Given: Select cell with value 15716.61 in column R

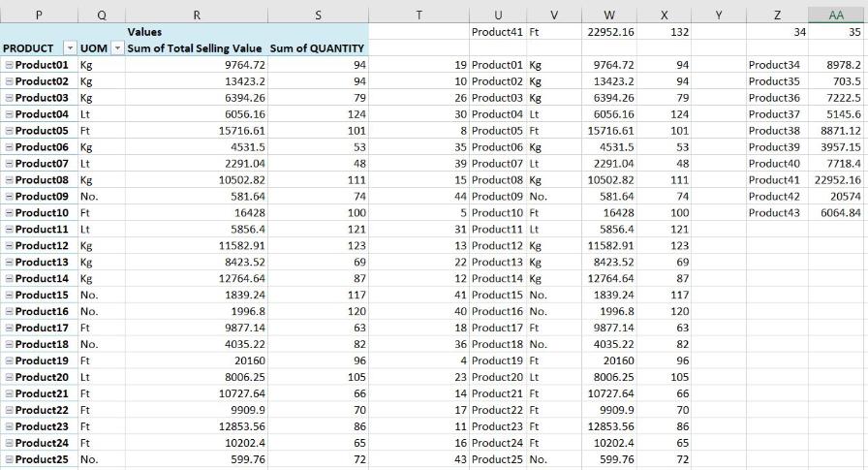Looking at the screenshot, I should 197,131.
